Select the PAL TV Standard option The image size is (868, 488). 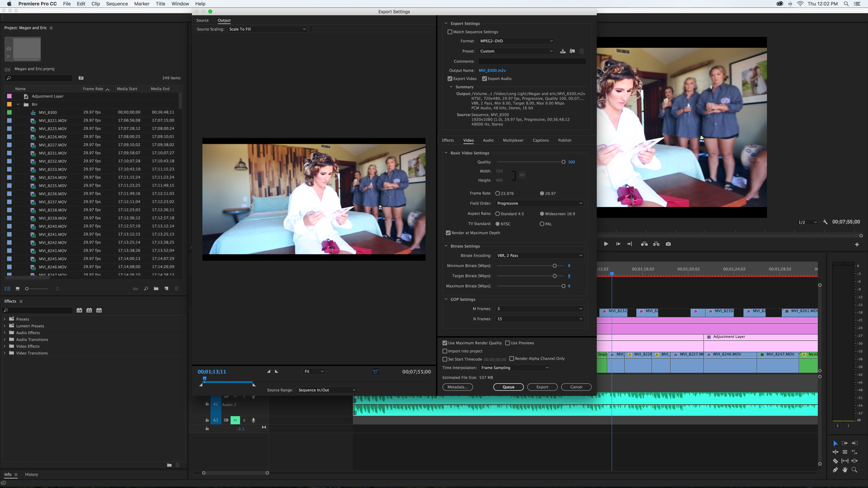click(x=542, y=224)
